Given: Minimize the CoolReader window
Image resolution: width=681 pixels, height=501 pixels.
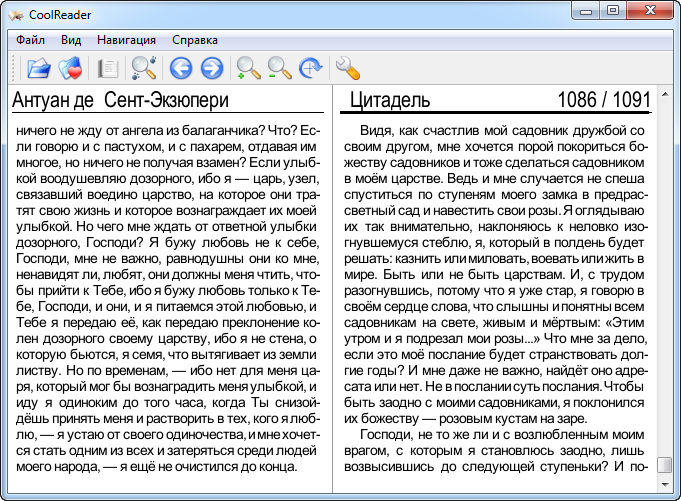Looking at the screenshot, I should [x=585, y=12].
